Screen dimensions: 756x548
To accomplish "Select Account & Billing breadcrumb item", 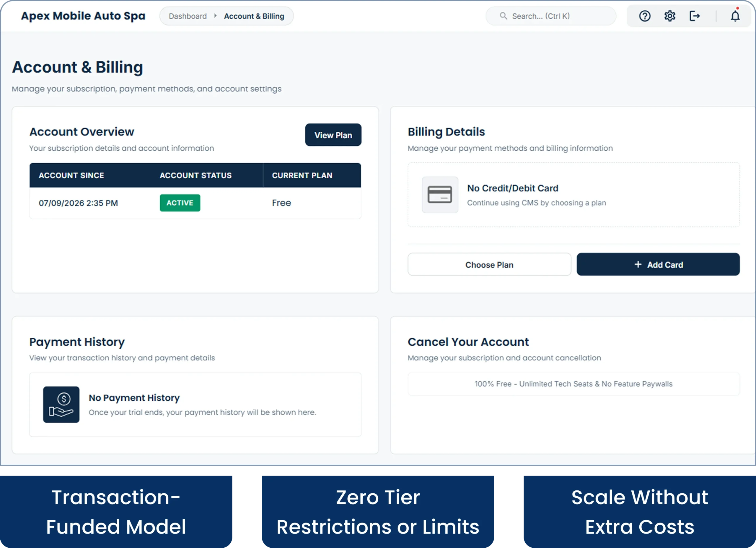I will click(254, 16).
